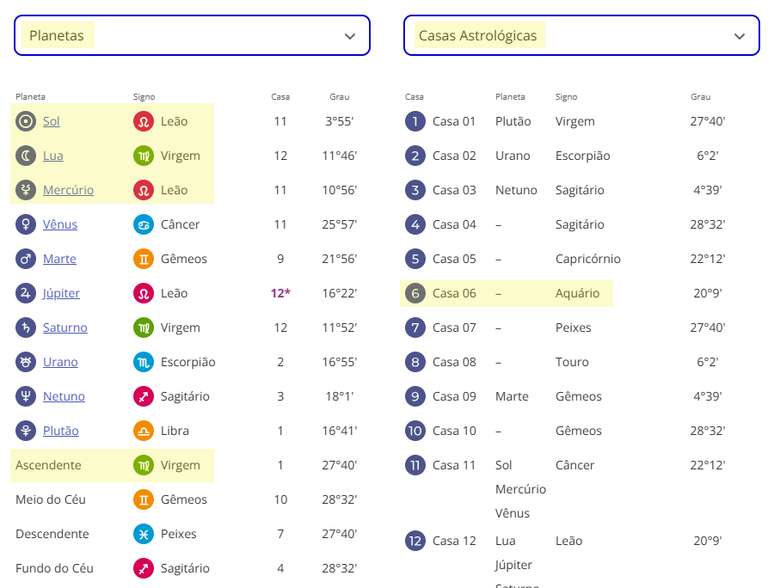Expand the Planetas dropdown chevron

(350, 36)
